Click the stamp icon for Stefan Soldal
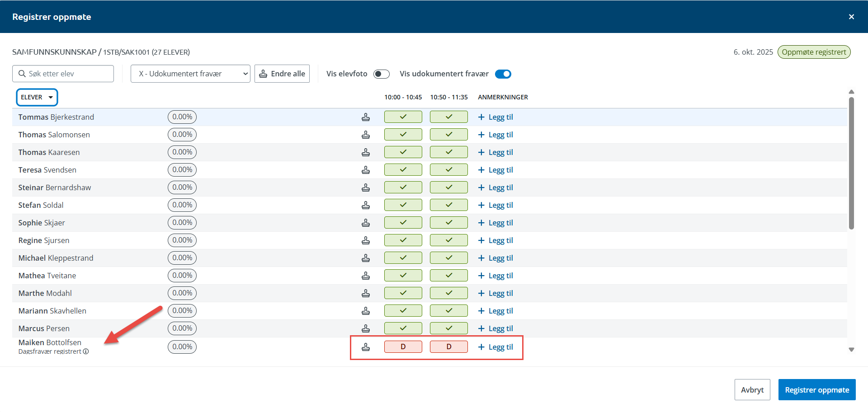This screenshot has width=868, height=412. 366,205
